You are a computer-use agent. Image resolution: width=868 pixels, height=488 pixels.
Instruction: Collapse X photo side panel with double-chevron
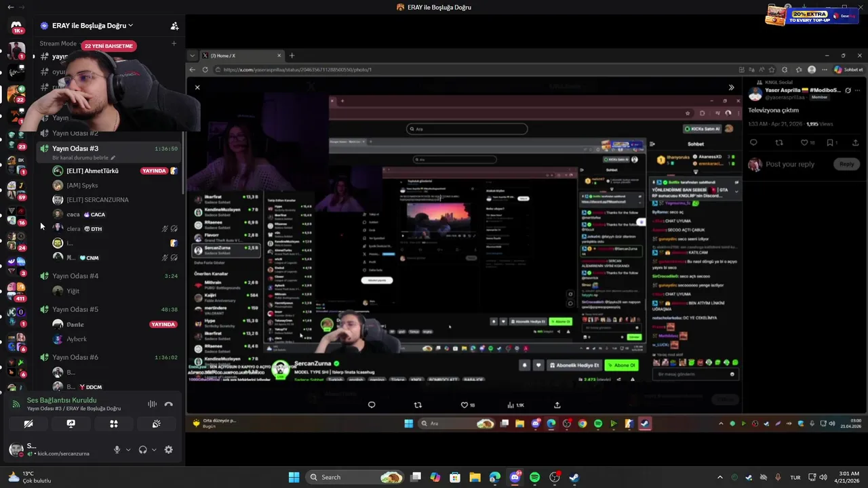pyautogui.click(x=731, y=87)
